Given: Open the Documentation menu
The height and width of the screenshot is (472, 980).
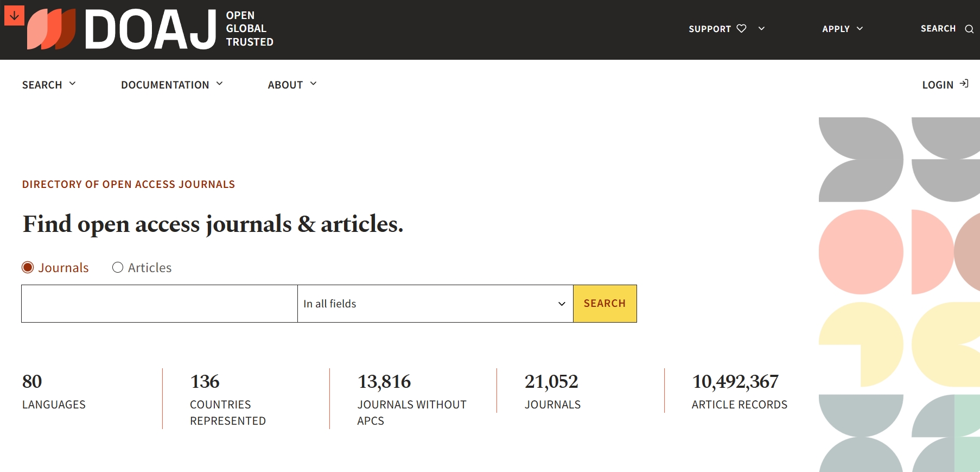Looking at the screenshot, I should tap(165, 85).
